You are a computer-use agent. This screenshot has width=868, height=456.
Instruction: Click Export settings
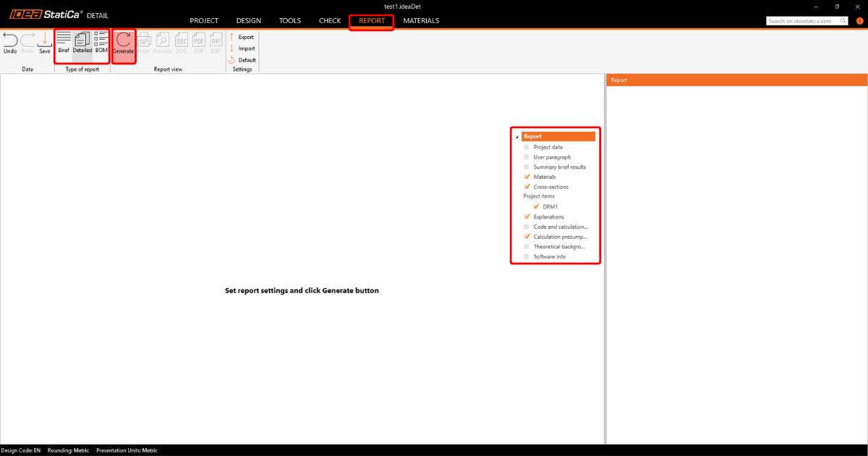tap(242, 37)
